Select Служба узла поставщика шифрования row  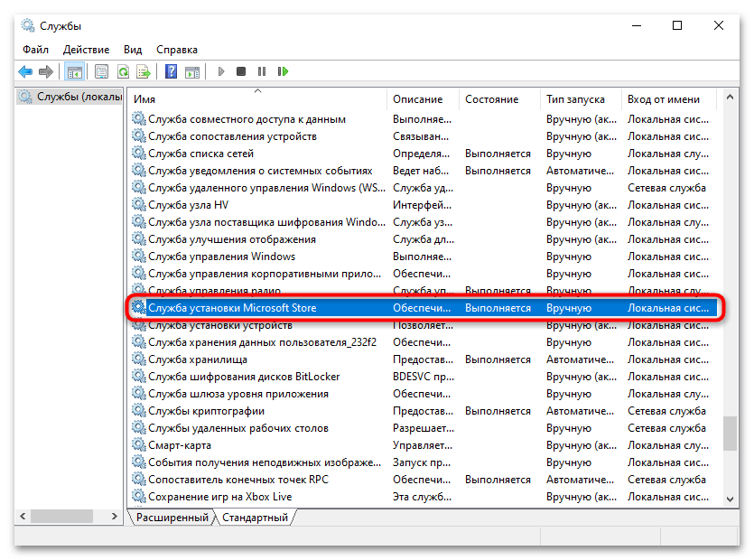[424, 222]
